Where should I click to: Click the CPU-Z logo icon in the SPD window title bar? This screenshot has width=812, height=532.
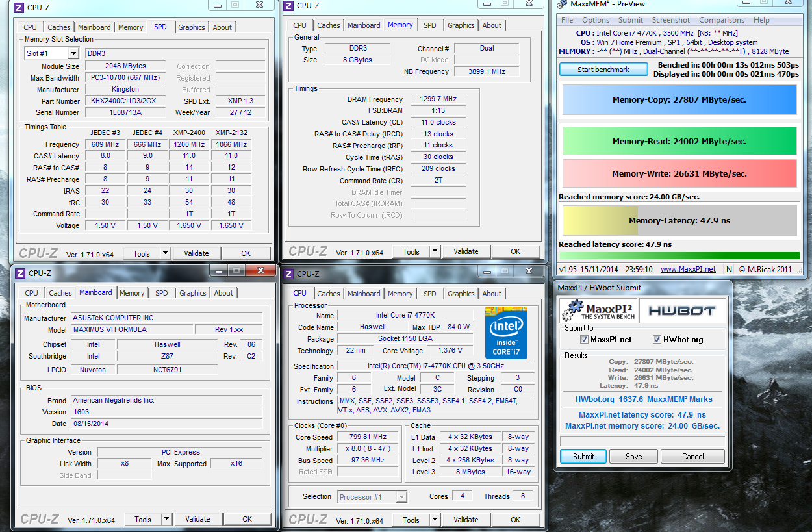[x=19, y=8]
